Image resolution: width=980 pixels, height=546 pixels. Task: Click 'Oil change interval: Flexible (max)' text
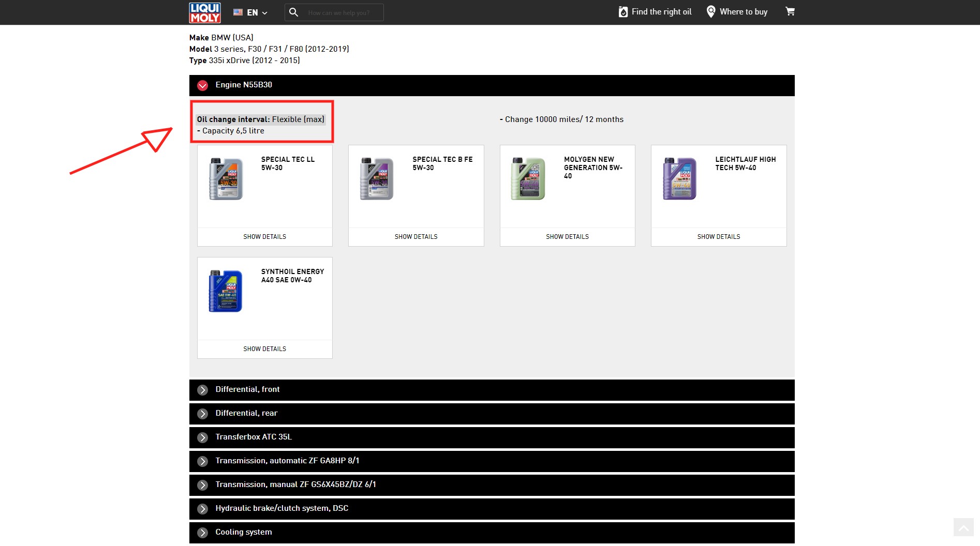pos(260,119)
